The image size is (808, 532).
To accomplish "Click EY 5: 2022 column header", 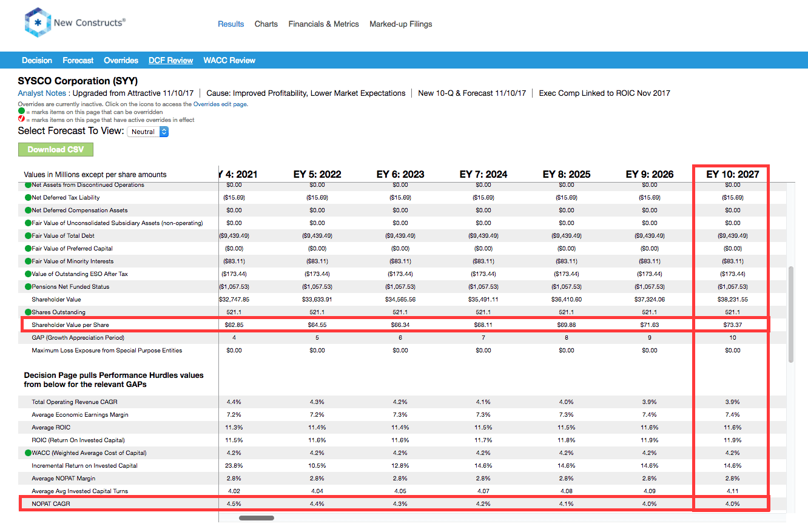I will click(317, 174).
